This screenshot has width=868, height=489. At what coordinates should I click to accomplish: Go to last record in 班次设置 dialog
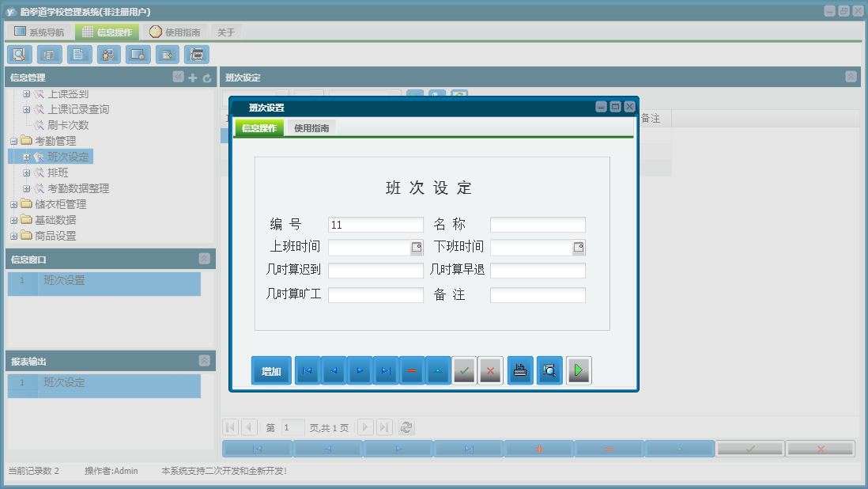click(386, 370)
